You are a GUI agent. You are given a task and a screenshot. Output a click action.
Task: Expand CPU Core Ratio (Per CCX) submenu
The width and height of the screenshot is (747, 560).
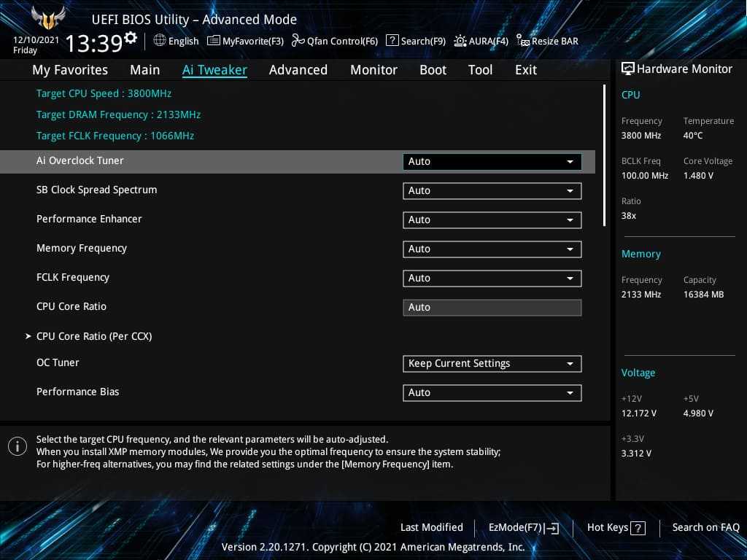tap(94, 336)
